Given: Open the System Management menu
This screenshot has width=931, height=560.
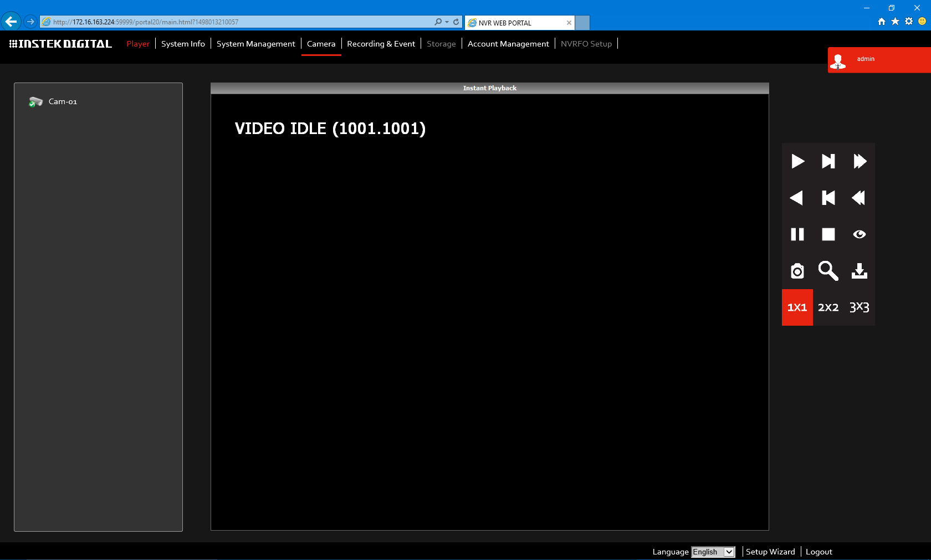Looking at the screenshot, I should point(255,44).
